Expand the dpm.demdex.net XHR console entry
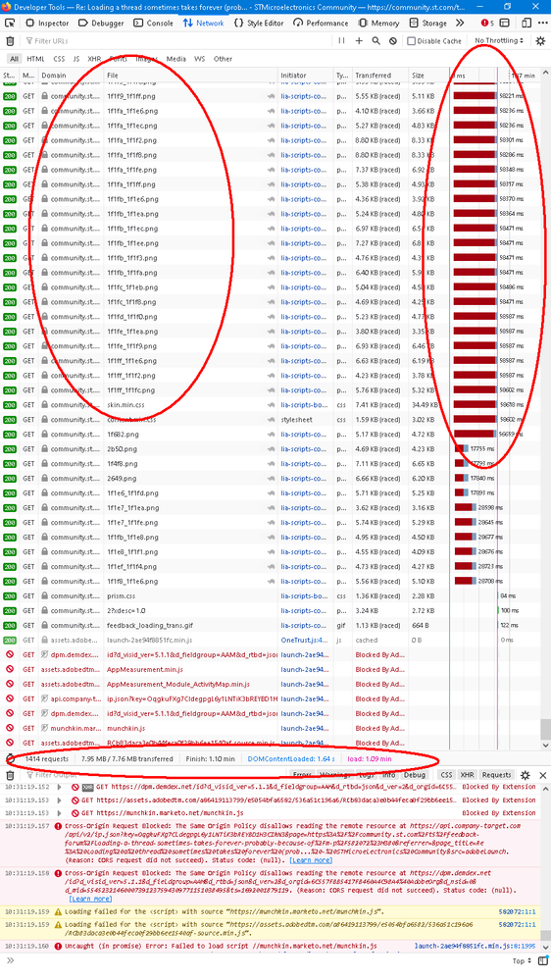 click(60, 788)
